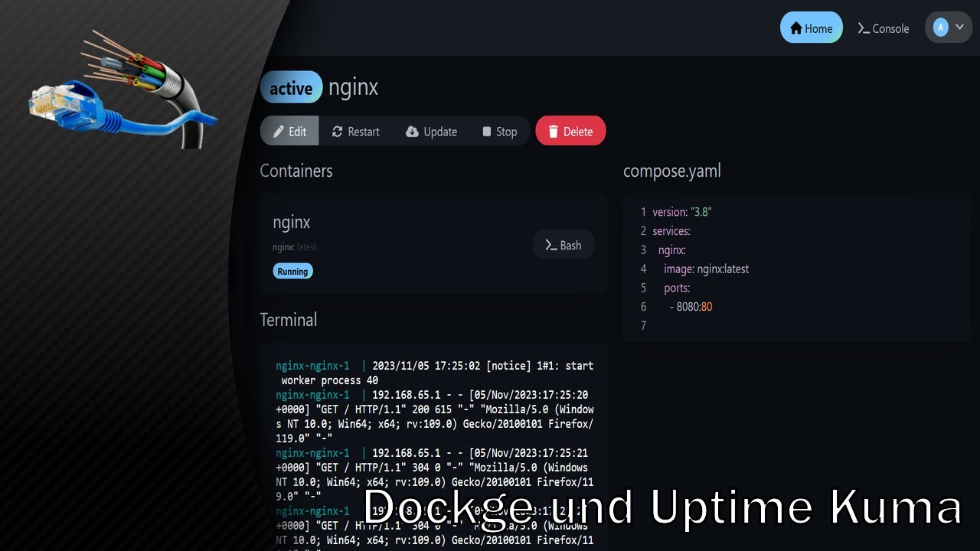Open the Console page
The image size is (980, 551).
[x=883, y=28]
